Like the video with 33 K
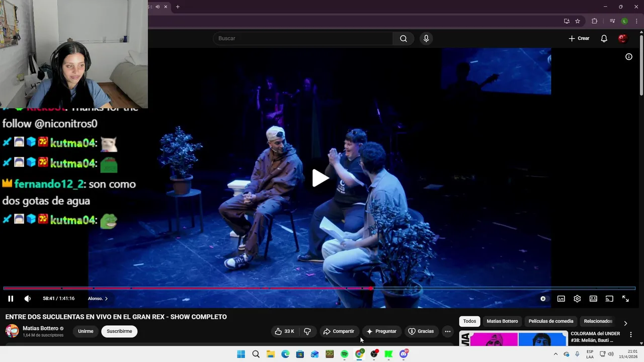This screenshot has width=644, height=362. pyautogui.click(x=284, y=331)
